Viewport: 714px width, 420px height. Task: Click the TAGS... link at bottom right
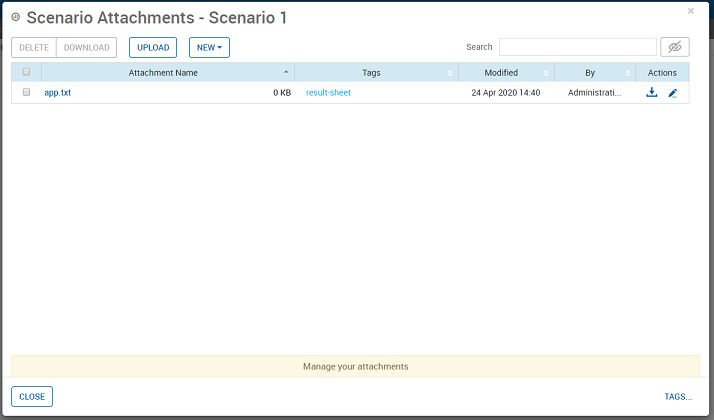[678, 397]
